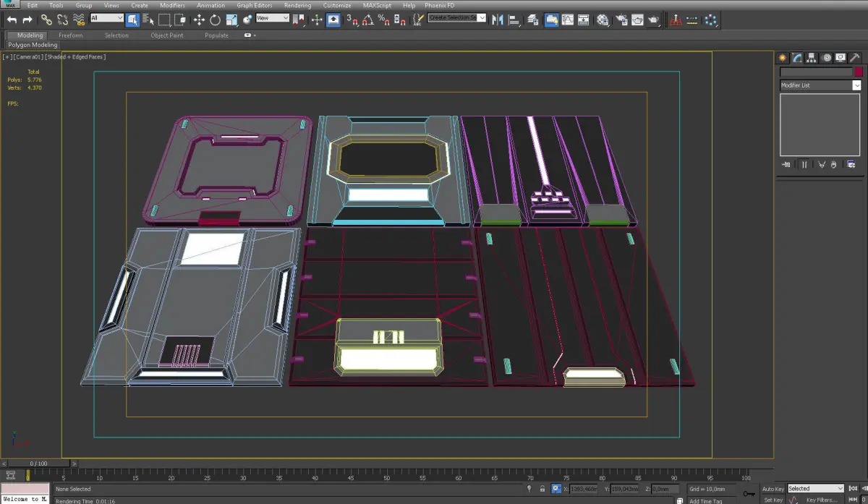
Task: Switch to the Hierarchy command panel tab
Action: [x=812, y=58]
